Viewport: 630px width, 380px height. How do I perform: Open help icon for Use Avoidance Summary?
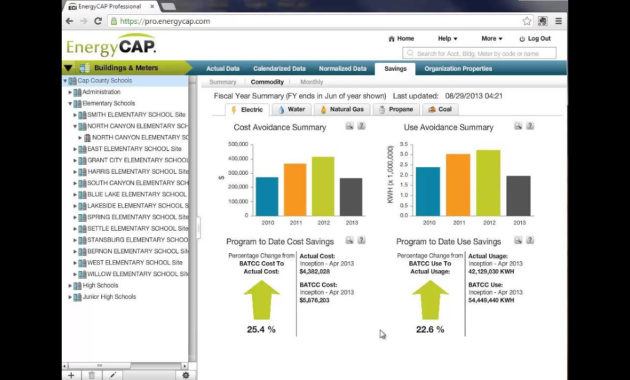click(x=530, y=126)
